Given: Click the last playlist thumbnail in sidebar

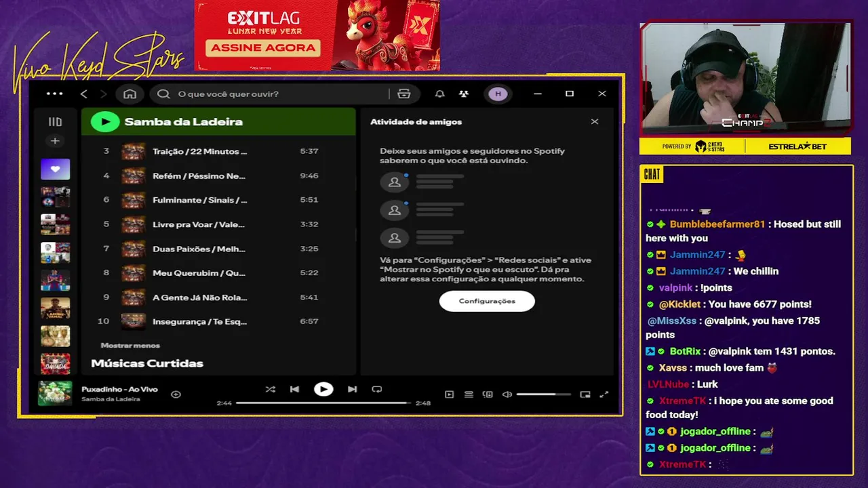Looking at the screenshot, I should 55,364.
